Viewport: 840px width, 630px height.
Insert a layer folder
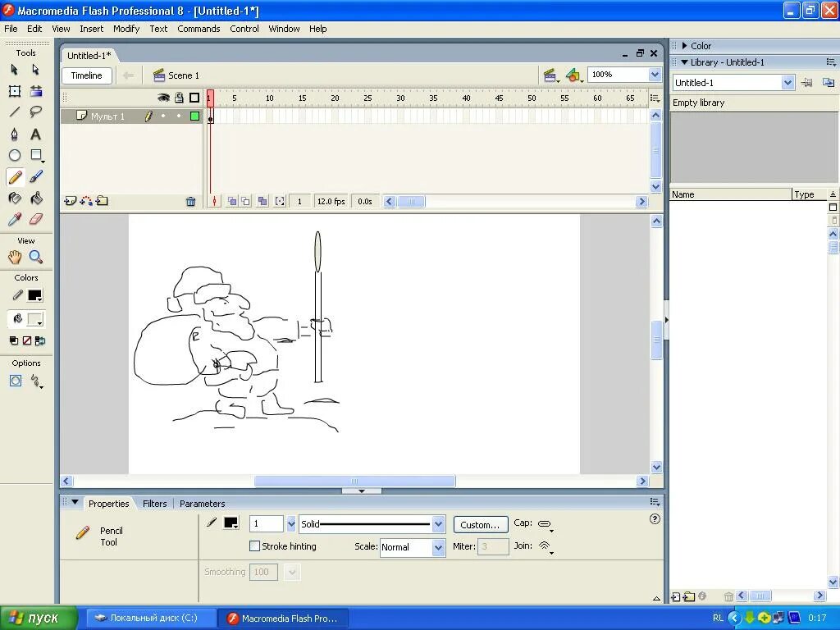click(x=102, y=202)
